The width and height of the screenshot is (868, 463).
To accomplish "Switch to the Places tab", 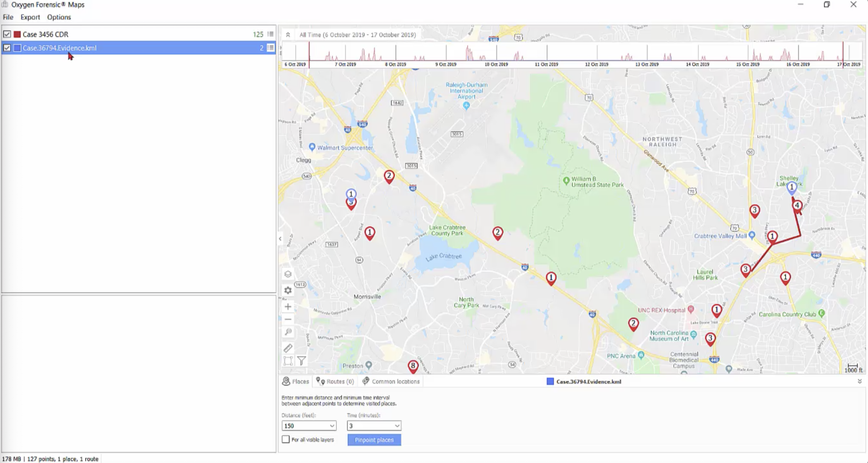I will pyautogui.click(x=296, y=382).
